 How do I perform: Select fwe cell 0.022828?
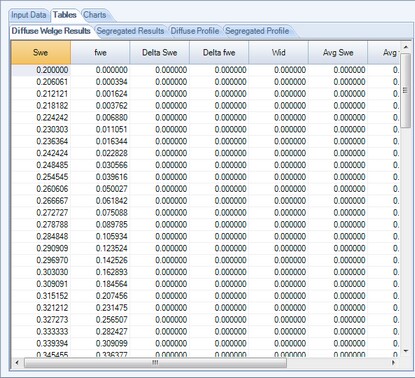(100, 153)
